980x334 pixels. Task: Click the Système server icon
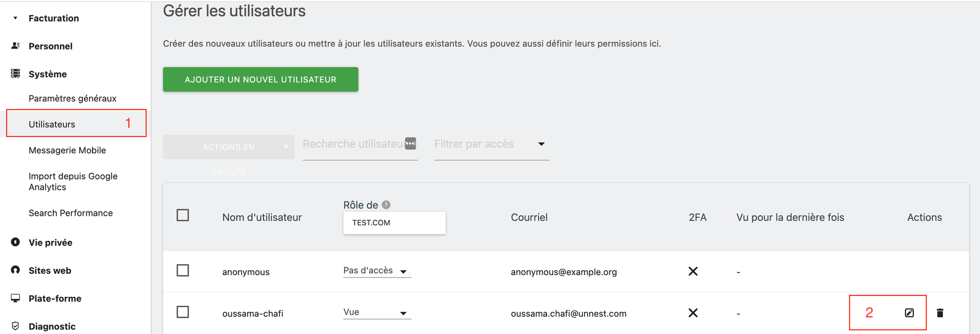pos(15,74)
